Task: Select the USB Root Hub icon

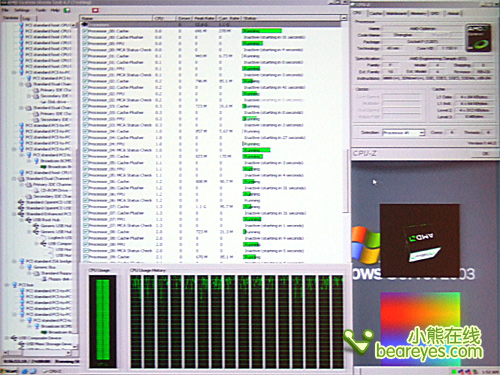Action: coord(29,220)
